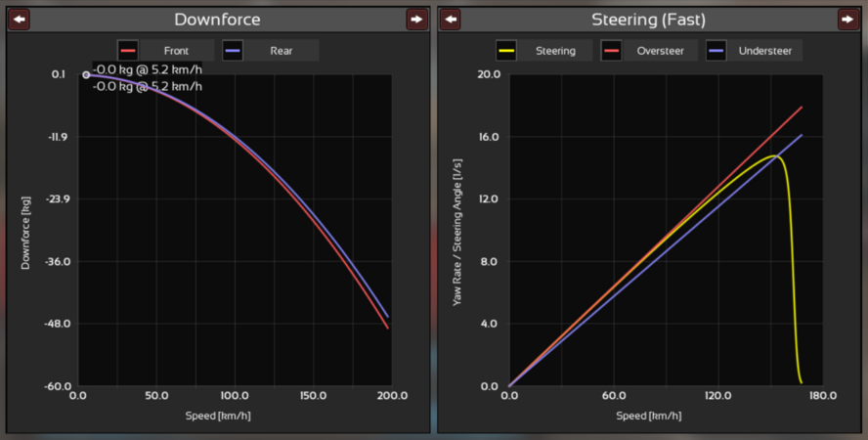Screen dimensions: 868x440
Task: Click the blue Understeer legend color swatch
Action: point(716,51)
